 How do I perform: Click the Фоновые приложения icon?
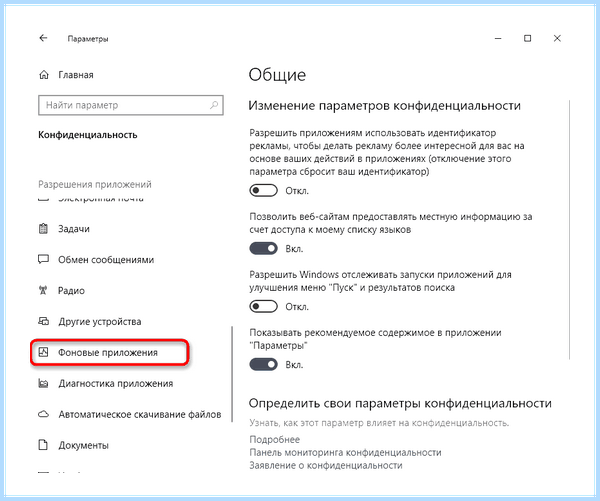(44, 352)
